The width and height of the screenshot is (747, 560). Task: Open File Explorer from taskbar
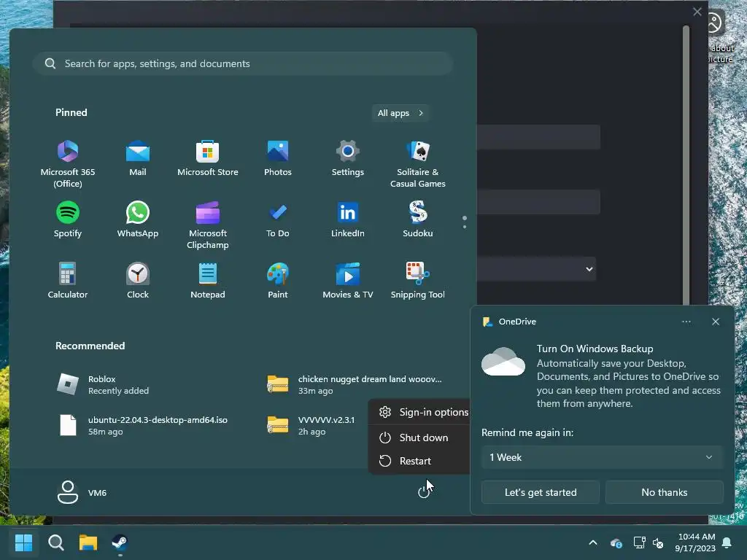click(x=88, y=542)
